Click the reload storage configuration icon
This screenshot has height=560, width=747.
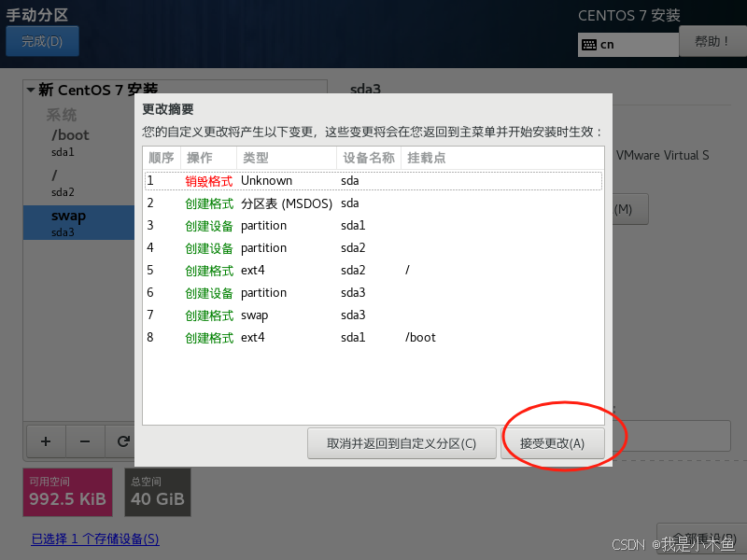(x=123, y=441)
